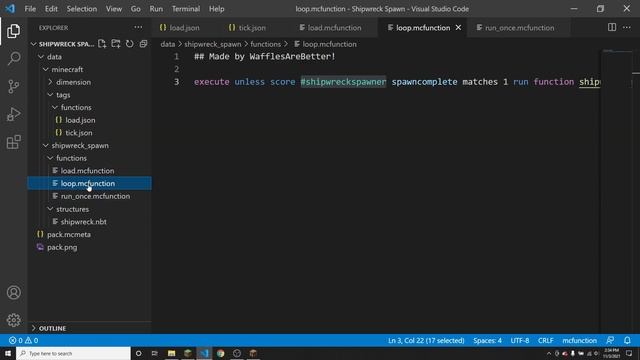Change indentation via Spaces: 4
This screenshot has height=360, width=640.
(487, 340)
